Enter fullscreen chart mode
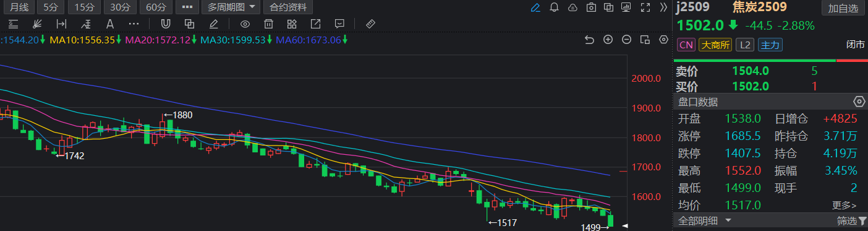Viewport: 868px width, 231px height. (645, 8)
